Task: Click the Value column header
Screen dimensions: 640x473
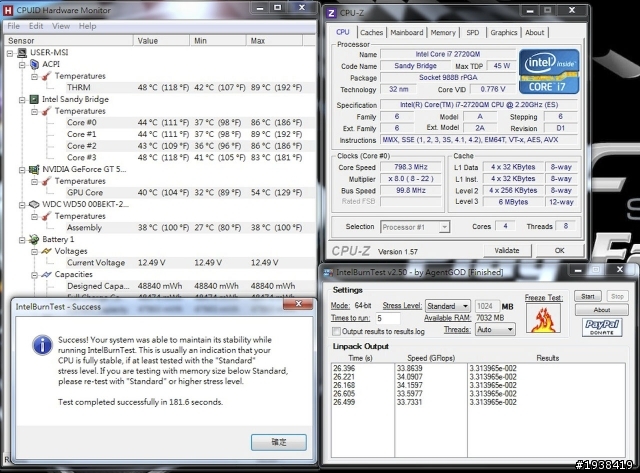Action: (x=162, y=41)
